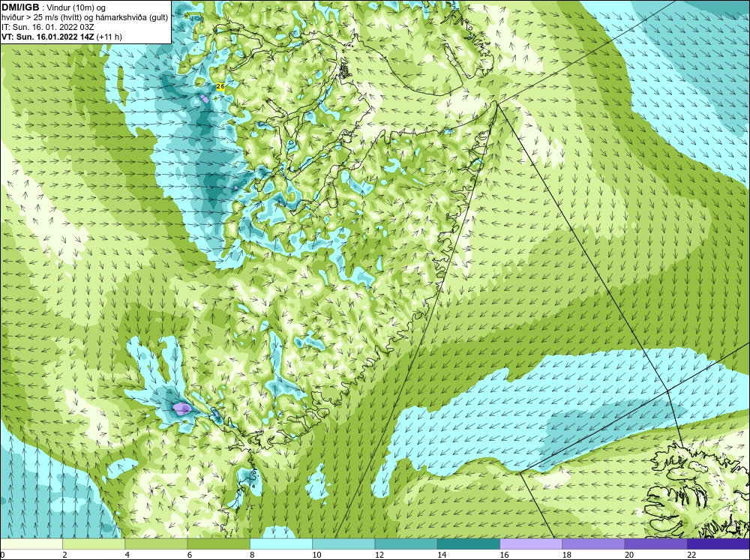Pick the 12–14 m/s teal swatch

point(406,544)
